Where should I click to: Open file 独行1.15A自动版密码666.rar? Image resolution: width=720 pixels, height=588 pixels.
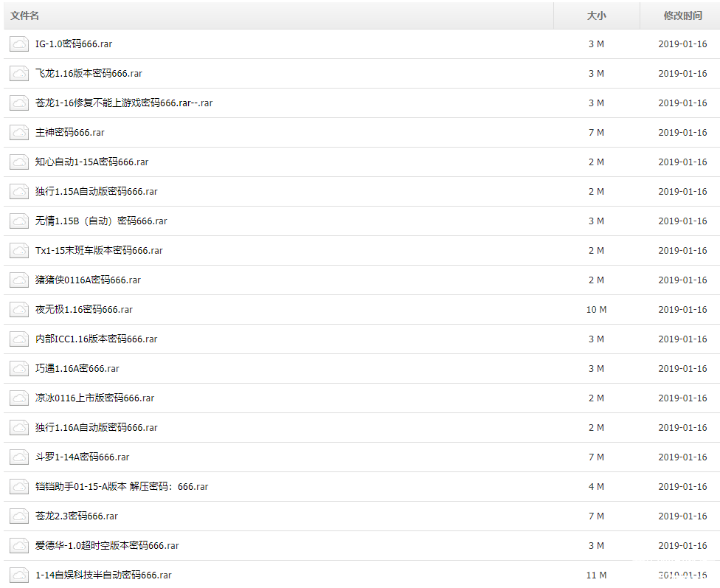97,192
